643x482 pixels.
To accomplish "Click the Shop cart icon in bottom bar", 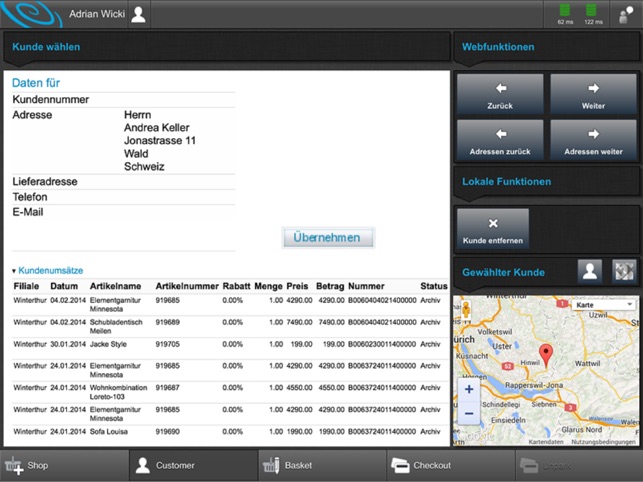I will [14, 466].
